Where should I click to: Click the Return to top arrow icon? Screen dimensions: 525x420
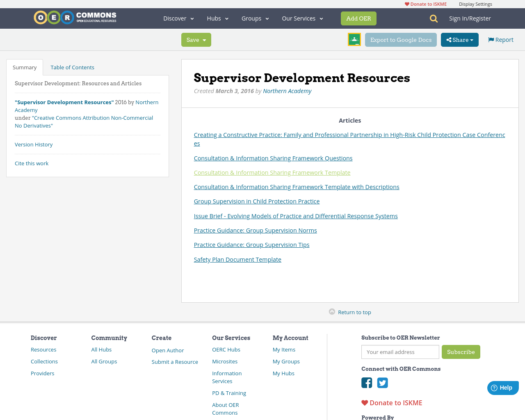tap(331, 312)
